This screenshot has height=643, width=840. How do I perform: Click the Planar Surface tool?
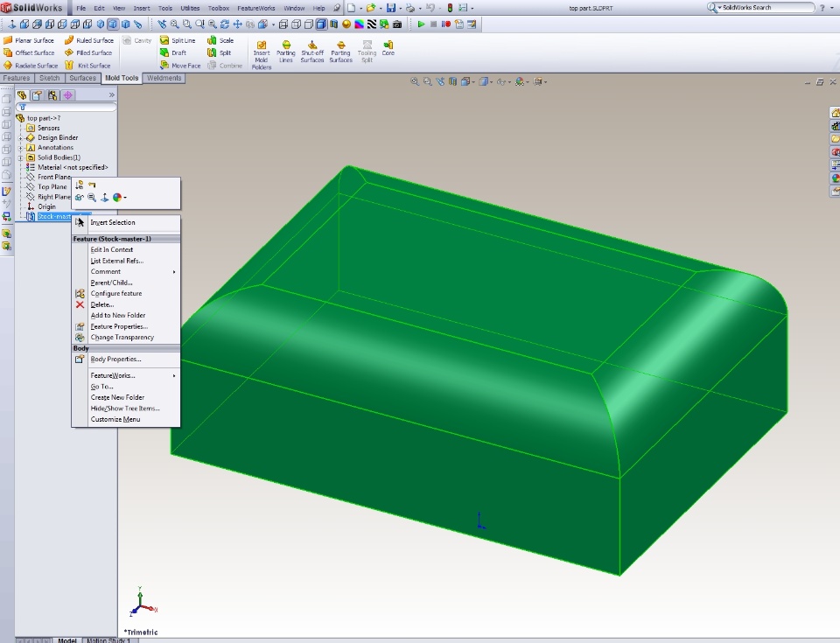(x=29, y=40)
